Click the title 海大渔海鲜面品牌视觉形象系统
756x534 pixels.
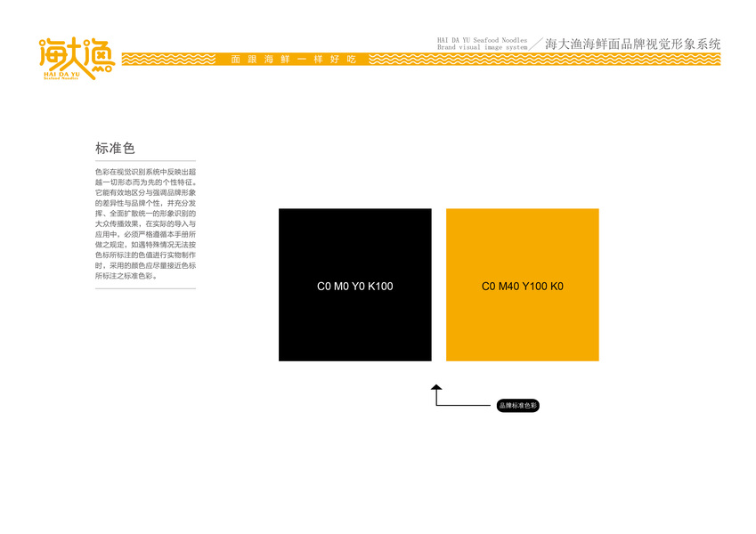point(632,44)
